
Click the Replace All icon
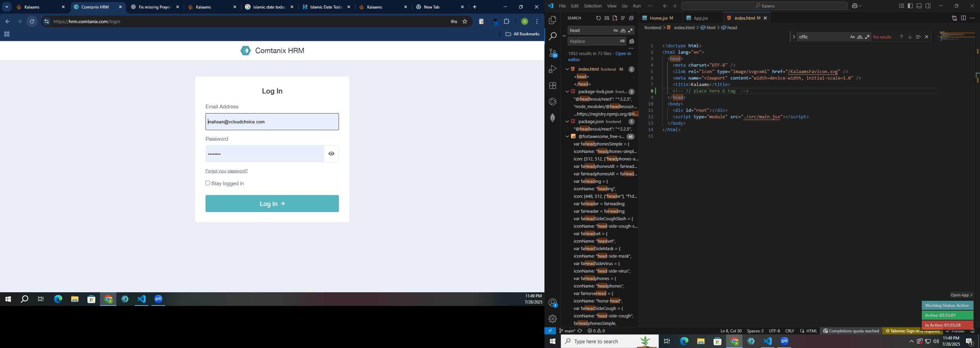pos(632,41)
